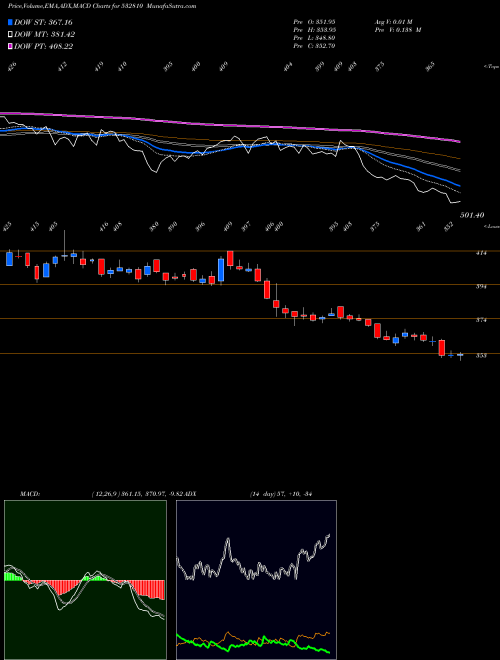This screenshot has width=500, height=660.
Task: Click the 501.40 price label
Action: click(x=472, y=215)
